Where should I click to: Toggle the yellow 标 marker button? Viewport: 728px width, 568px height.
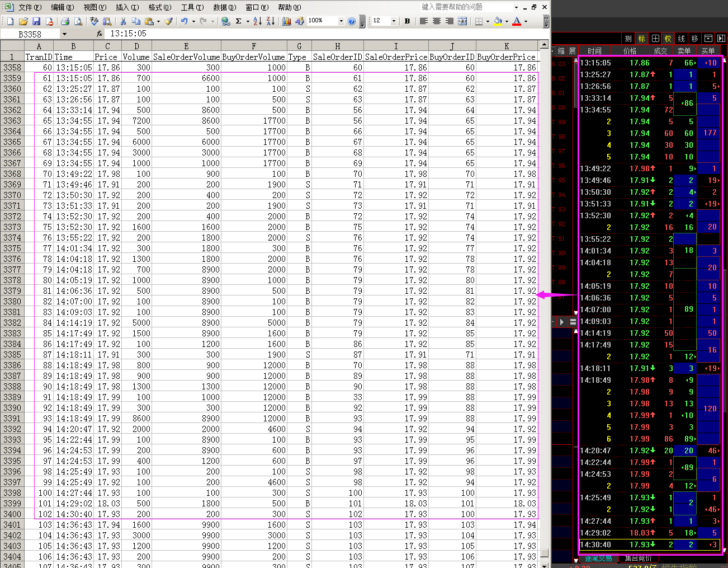tap(641, 39)
